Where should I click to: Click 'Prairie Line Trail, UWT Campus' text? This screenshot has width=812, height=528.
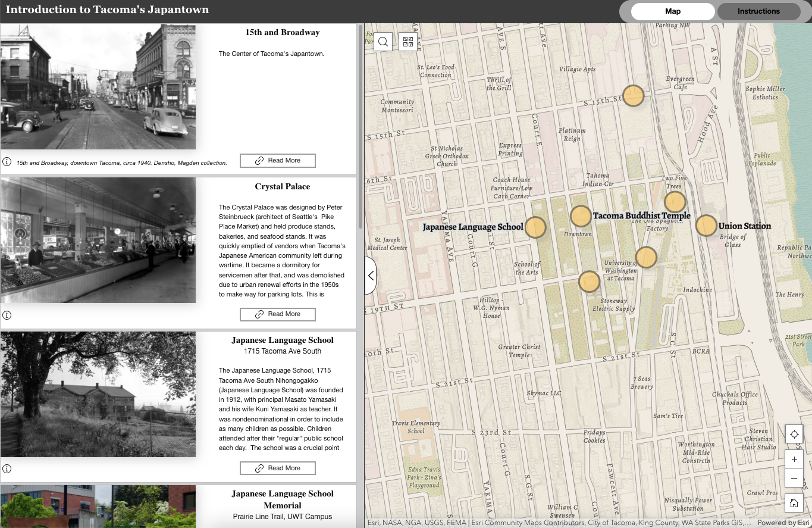point(283,517)
